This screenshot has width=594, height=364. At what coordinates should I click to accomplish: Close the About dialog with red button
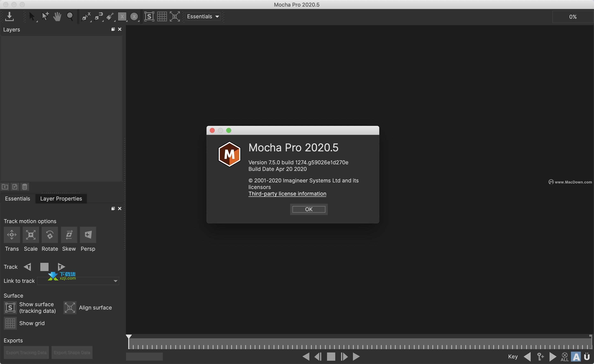pos(212,130)
